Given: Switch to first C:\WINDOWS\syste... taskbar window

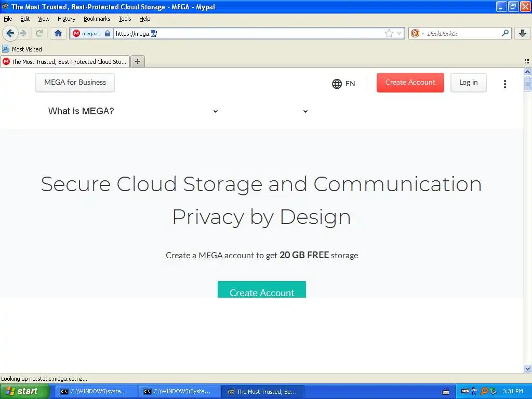Looking at the screenshot, I should click(x=96, y=392).
